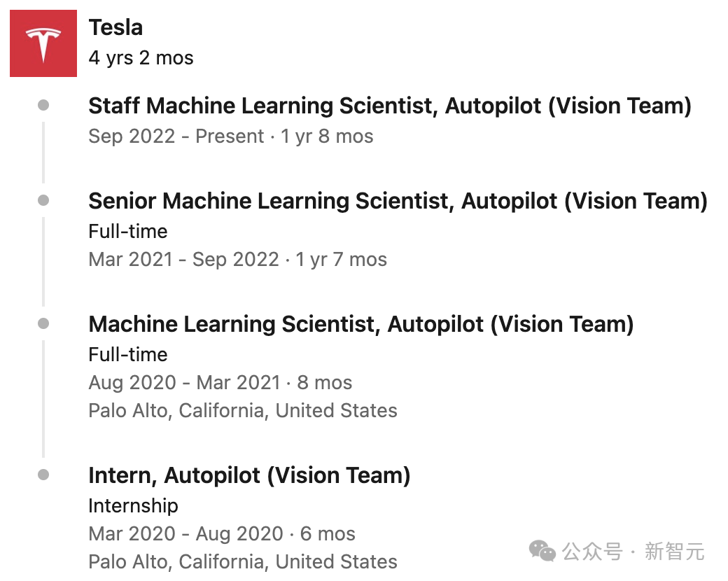The width and height of the screenshot is (728, 581).
Task: Click the 'Mar 2020 - Aug 2020' date range
Action: click(186, 533)
